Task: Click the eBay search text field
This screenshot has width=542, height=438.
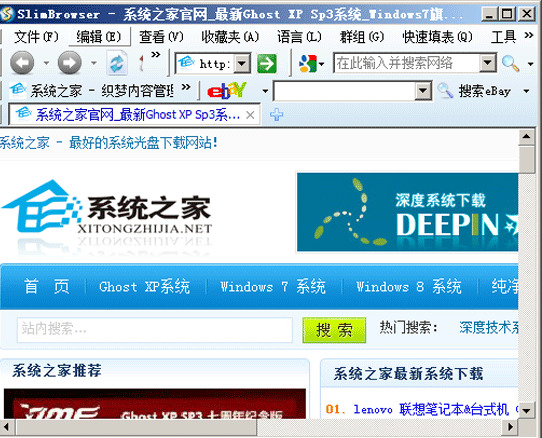Action: 344,91
